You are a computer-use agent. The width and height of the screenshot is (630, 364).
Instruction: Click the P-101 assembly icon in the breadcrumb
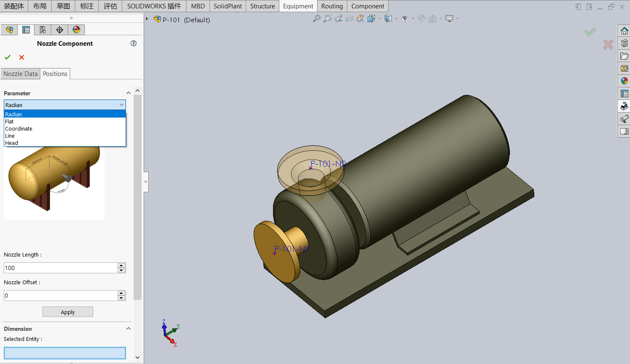(157, 19)
